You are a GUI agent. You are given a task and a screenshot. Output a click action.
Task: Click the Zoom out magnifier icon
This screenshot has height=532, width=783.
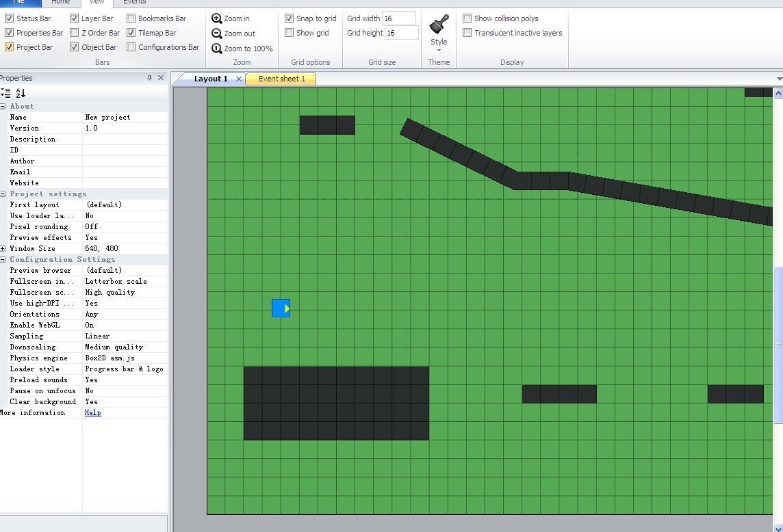(x=217, y=34)
